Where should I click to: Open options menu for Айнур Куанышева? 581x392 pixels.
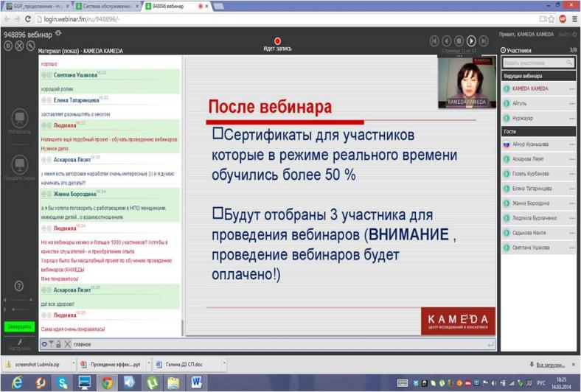(x=572, y=144)
